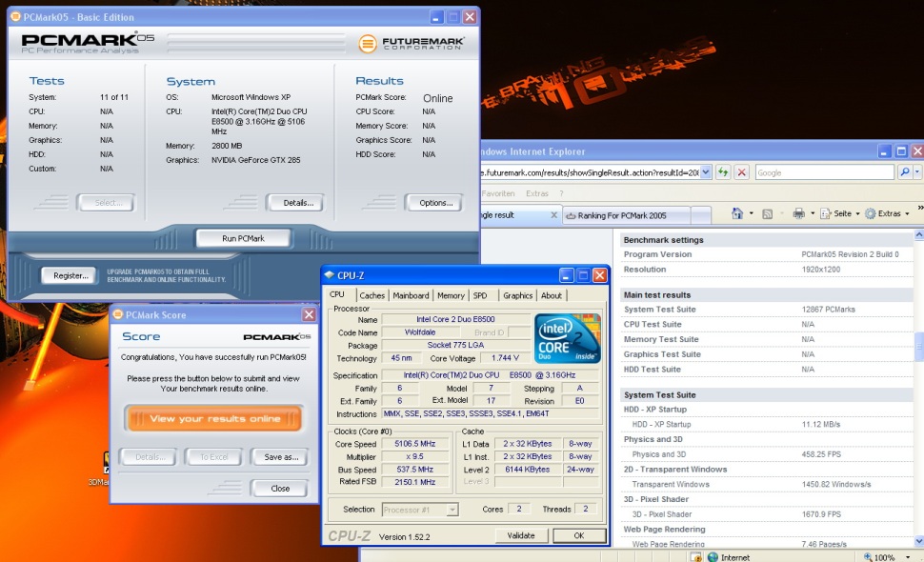Image resolution: width=924 pixels, height=562 pixels.
Task: Click the vertical scrollbar of the results page
Action: (x=918, y=388)
